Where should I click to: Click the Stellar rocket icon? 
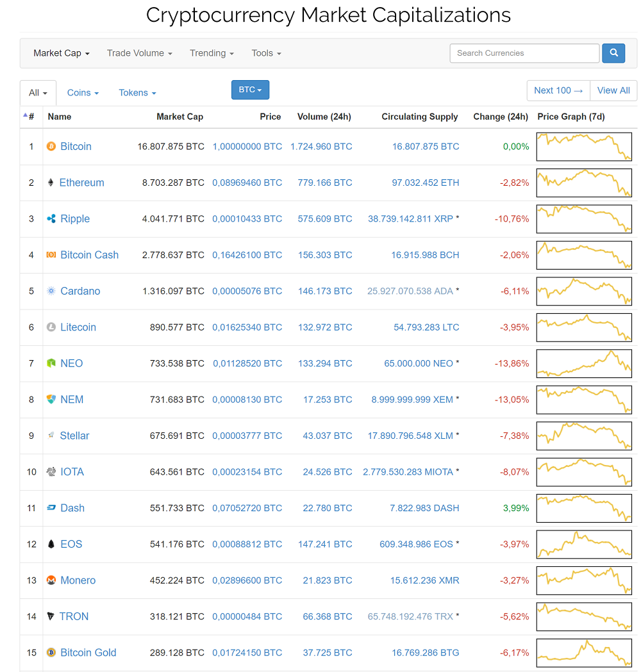pos(51,436)
